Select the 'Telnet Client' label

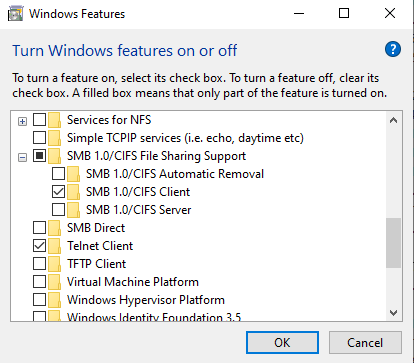100,246
